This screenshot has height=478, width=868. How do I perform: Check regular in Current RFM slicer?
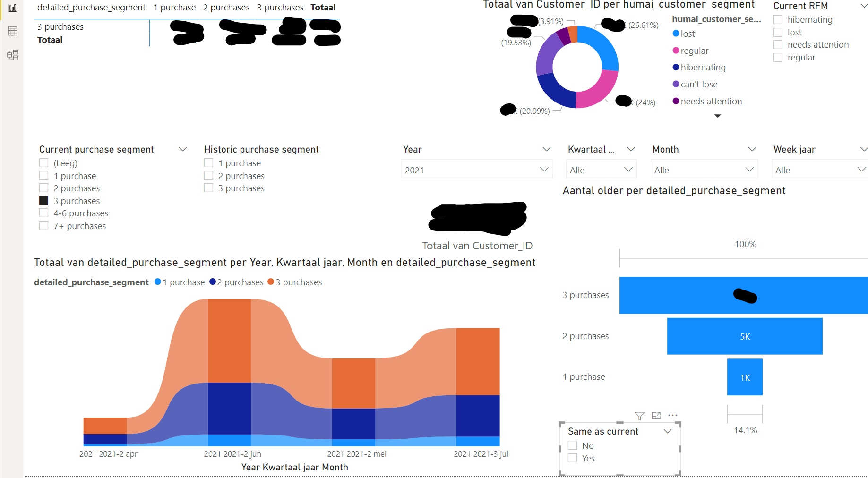point(778,57)
